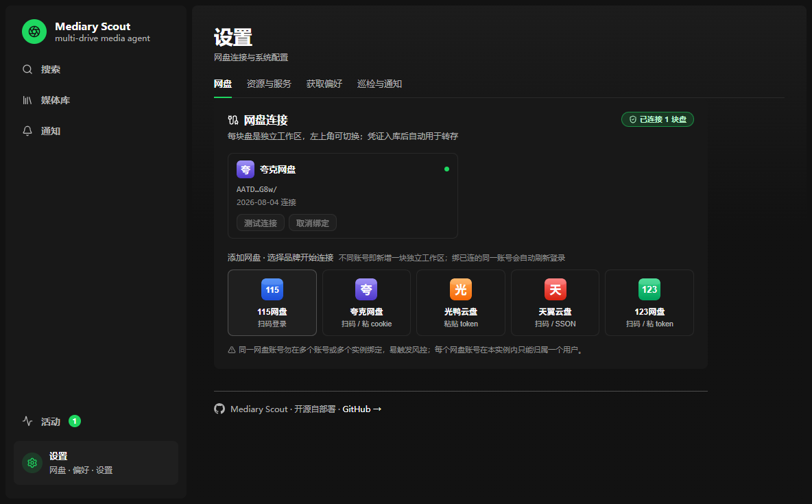
Task: Switch to the 巡检与通知 tab
Action: (379, 84)
